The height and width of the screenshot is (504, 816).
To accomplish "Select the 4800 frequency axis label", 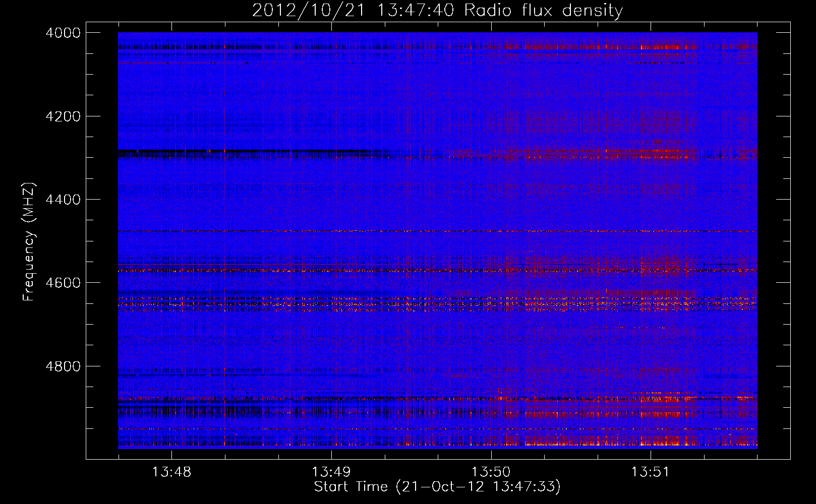I will click(63, 366).
